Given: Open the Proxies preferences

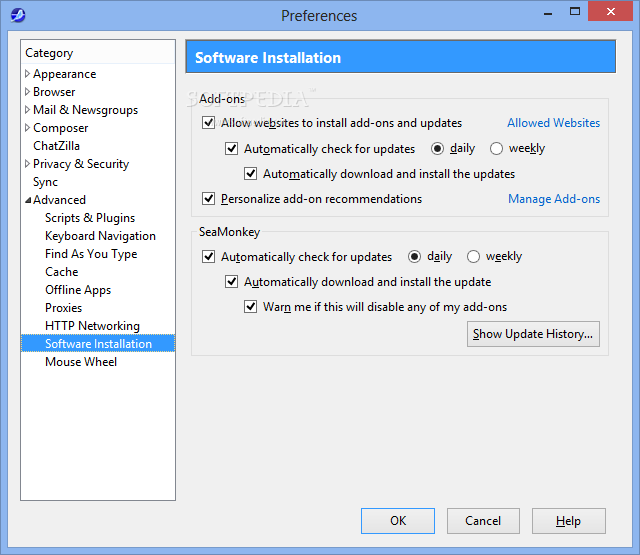Looking at the screenshot, I should [63, 308].
